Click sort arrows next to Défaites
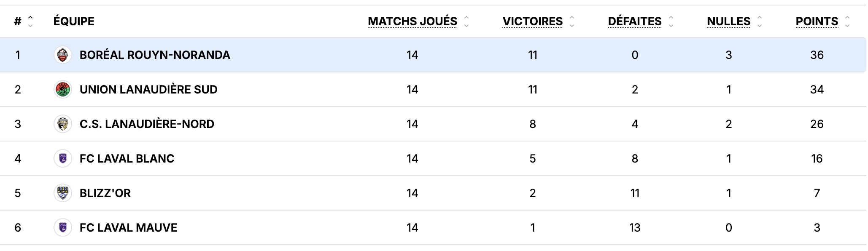Image resolution: width=868 pixels, height=251 pixels. point(671,21)
